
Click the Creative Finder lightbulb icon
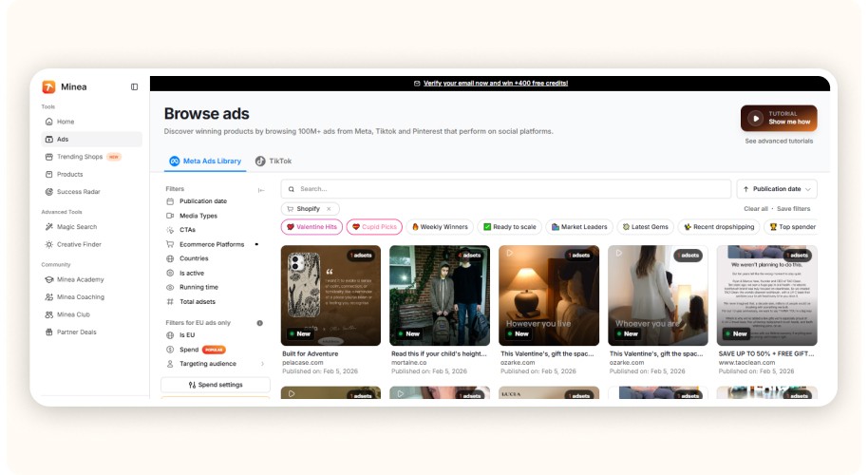48,244
